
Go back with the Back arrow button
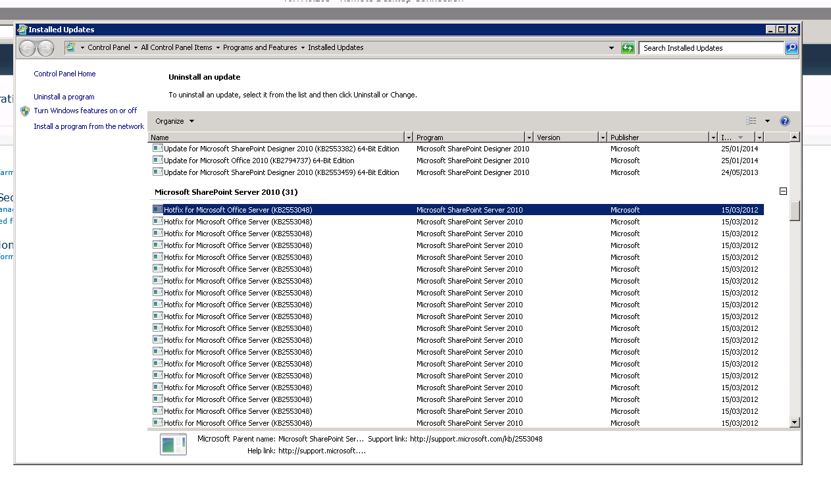27,47
